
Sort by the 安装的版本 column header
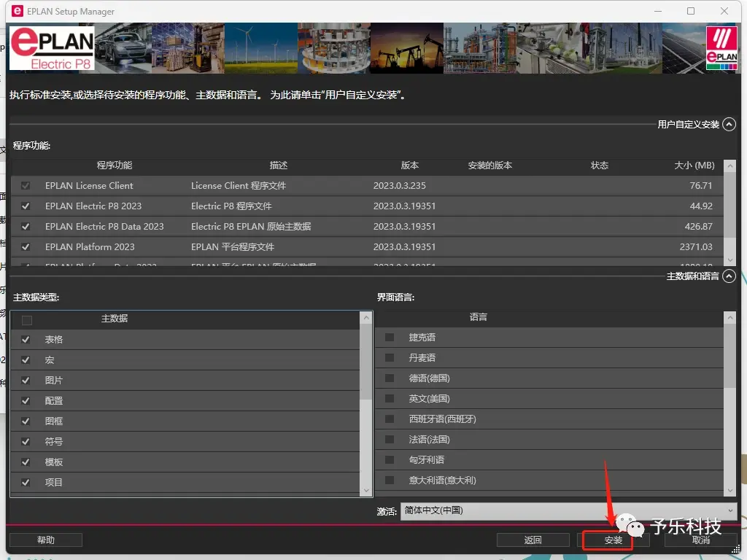coord(489,166)
